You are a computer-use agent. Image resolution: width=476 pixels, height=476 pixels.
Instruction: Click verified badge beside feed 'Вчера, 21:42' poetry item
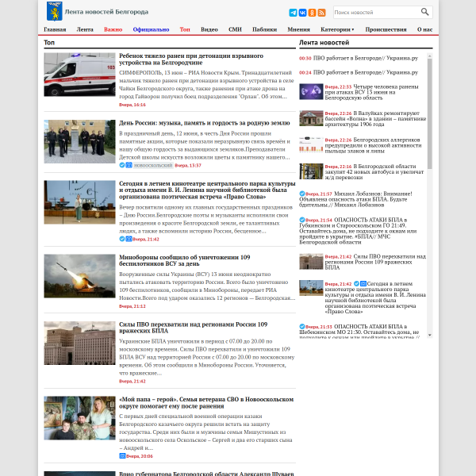[x=357, y=283]
